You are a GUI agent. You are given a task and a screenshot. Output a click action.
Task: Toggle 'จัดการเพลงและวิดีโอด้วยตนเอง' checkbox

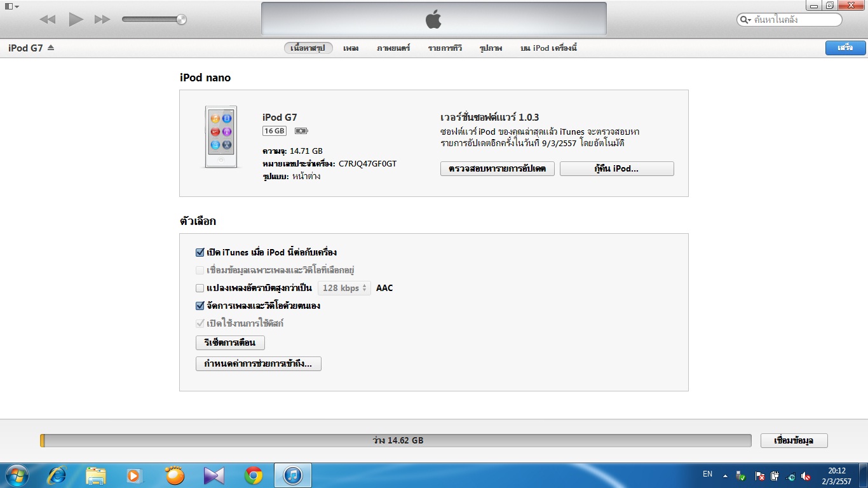point(200,306)
